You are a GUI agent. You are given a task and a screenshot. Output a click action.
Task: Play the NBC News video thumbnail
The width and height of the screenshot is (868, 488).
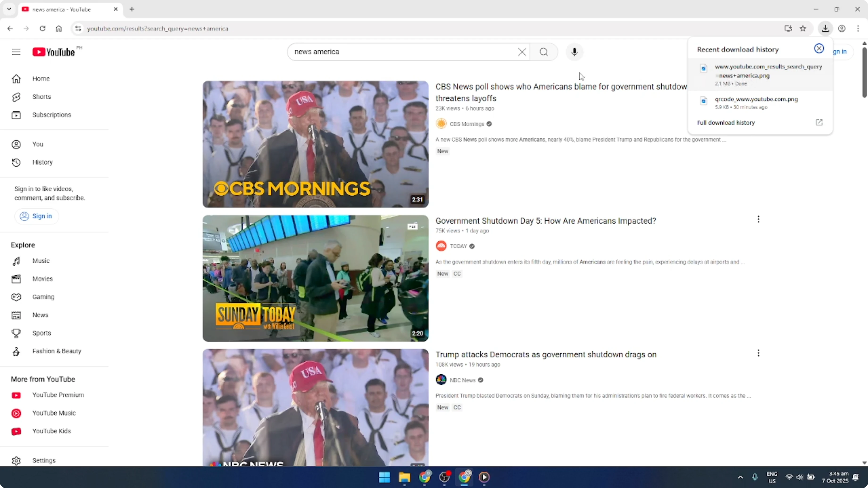315,408
